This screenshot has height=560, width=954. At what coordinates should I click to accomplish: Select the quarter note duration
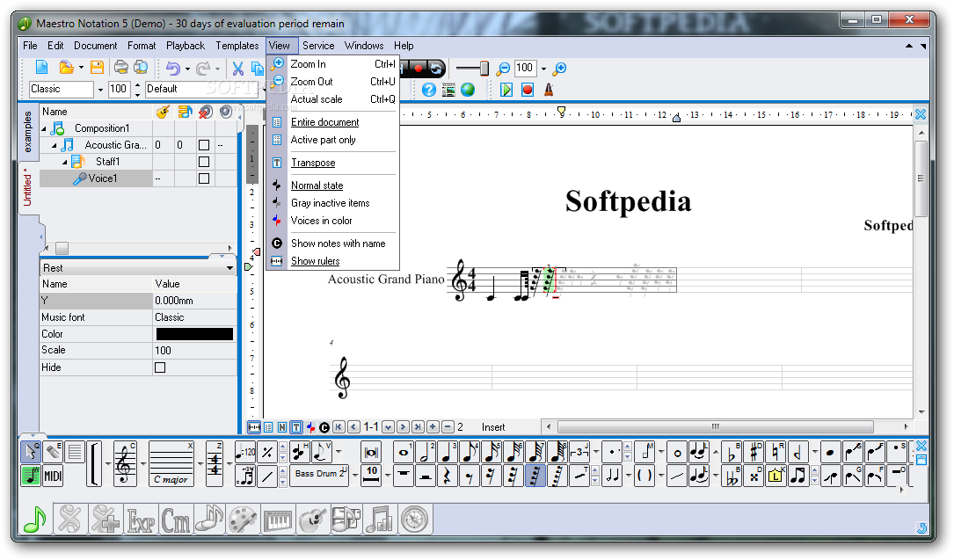coord(448,452)
